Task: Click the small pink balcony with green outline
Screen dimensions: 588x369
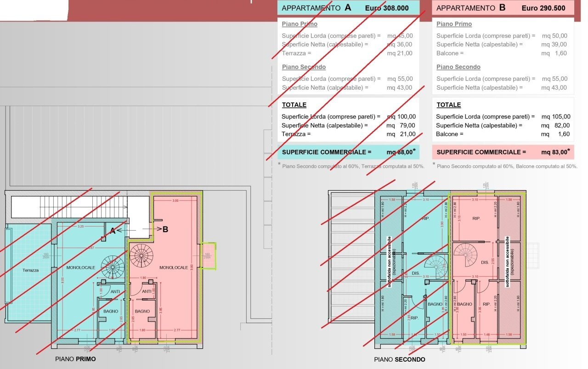Action: click(x=208, y=256)
